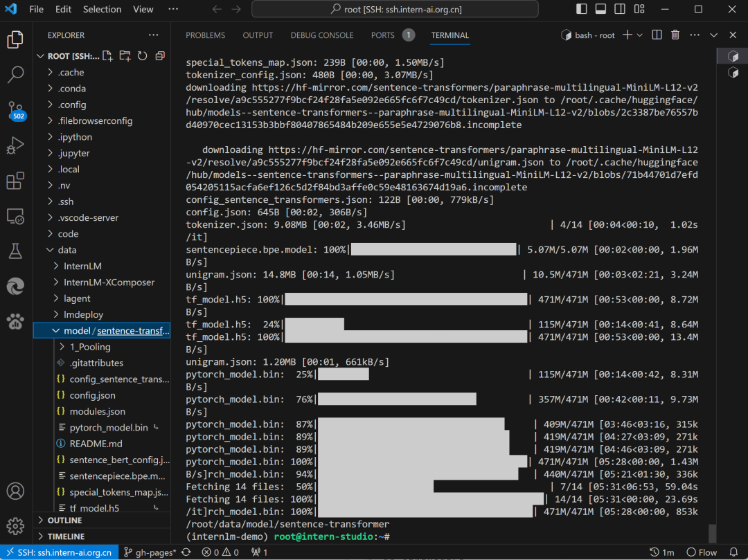The height and width of the screenshot is (560, 748).
Task: Open new terminal profile dropdown arrow
Action: click(x=640, y=35)
